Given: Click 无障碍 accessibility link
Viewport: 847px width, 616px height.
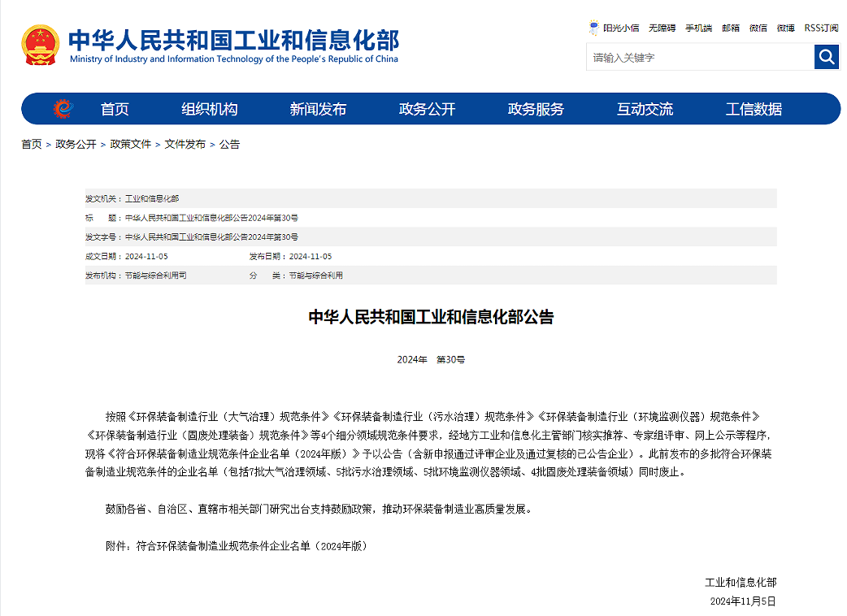Looking at the screenshot, I should (662, 28).
